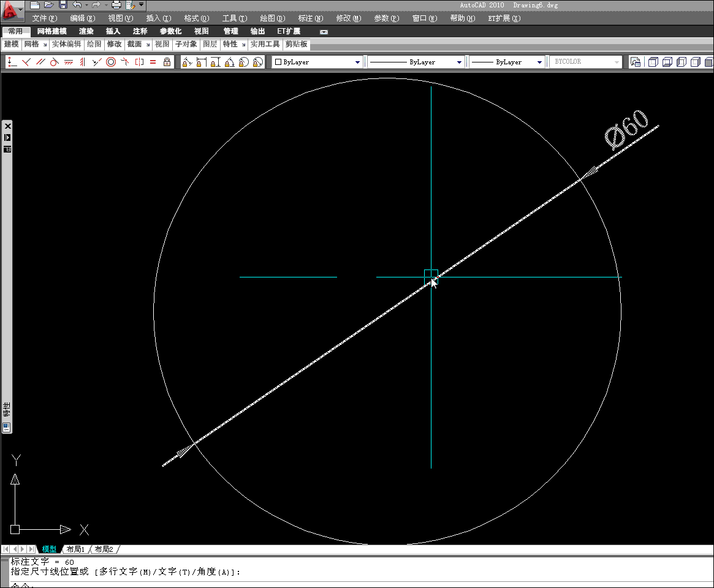Screen dimensions: 714x588
Task: Apply the Fix (padlock) geometric constraint
Action: point(167,62)
